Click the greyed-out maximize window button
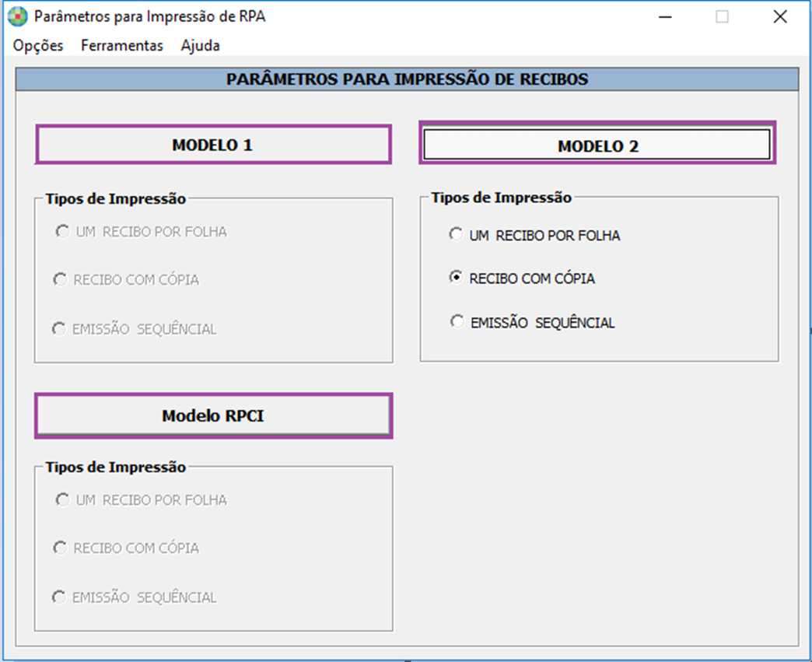 point(722,16)
